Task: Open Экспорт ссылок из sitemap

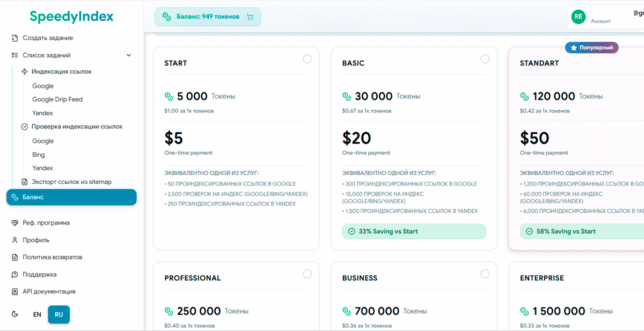Action: [71, 182]
